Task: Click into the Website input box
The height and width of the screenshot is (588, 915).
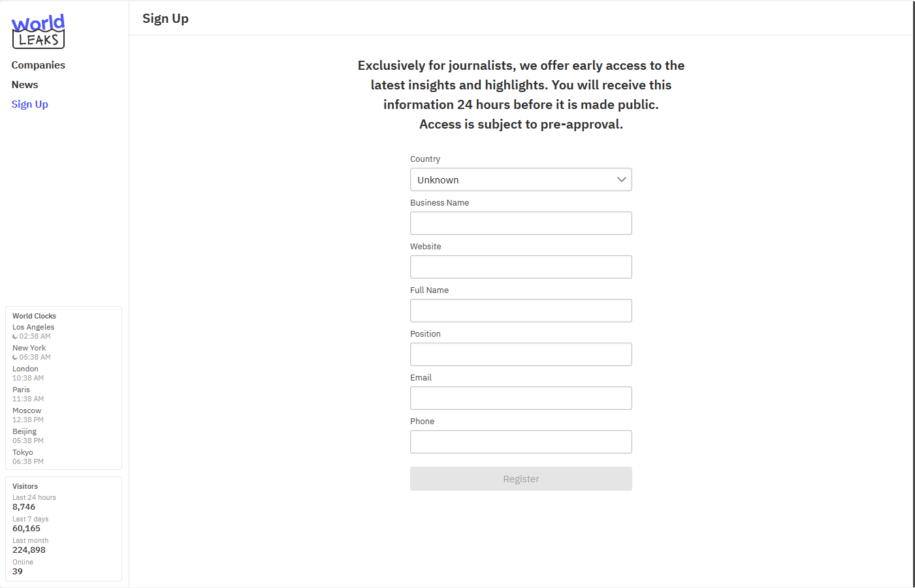Action: pos(521,267)
